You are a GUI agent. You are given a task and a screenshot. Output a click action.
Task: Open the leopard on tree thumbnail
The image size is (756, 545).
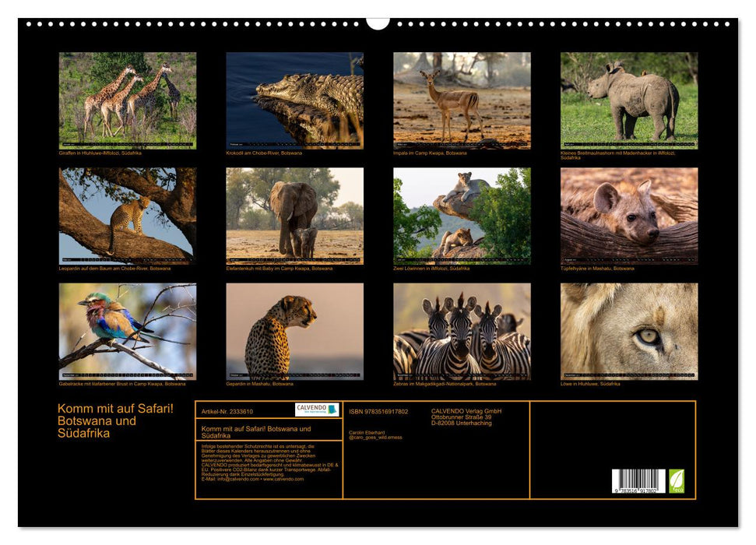point(128,216)
